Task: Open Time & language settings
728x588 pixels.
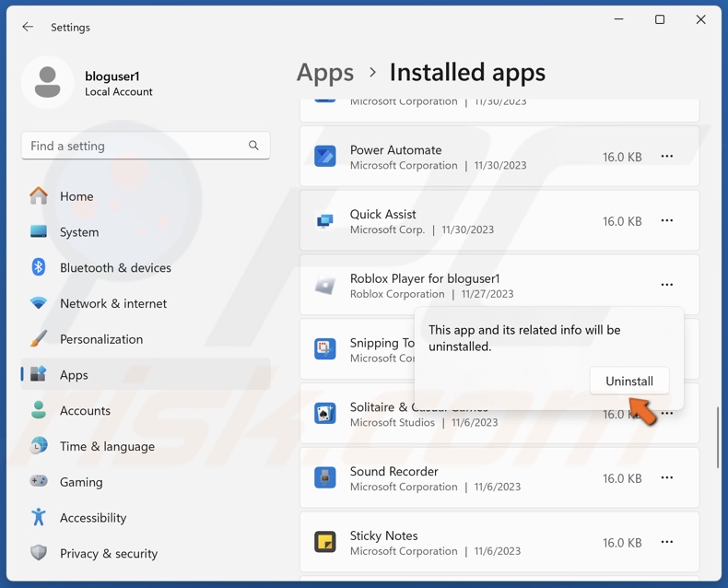Action: coord(107,446)
